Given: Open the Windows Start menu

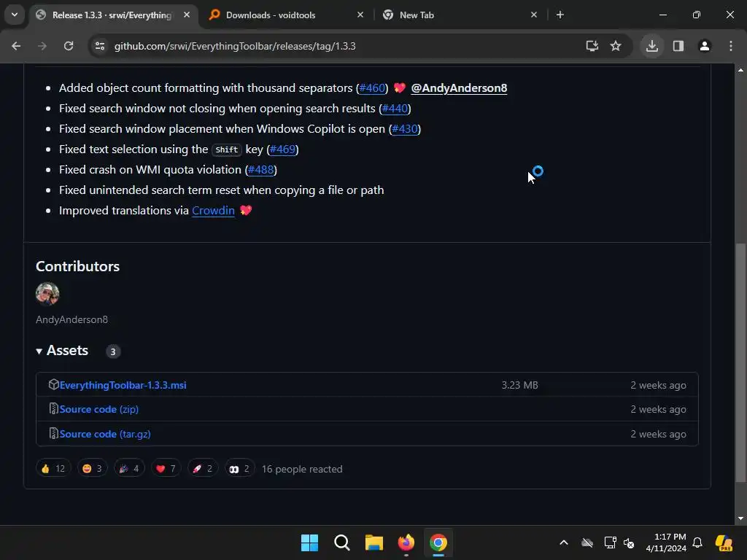Looking at the screenshot, I should 309,542.
